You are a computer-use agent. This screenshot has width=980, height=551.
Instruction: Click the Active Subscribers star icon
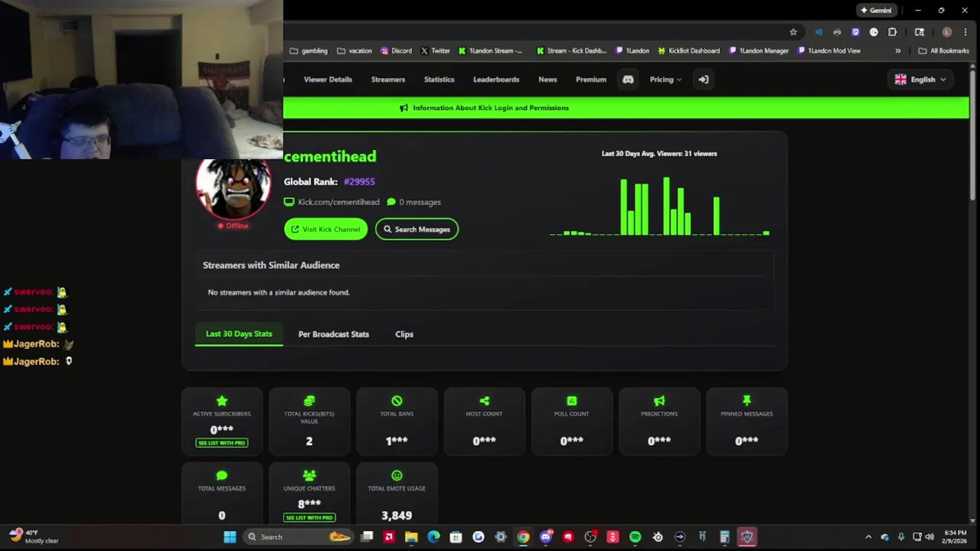pos(221,401)
